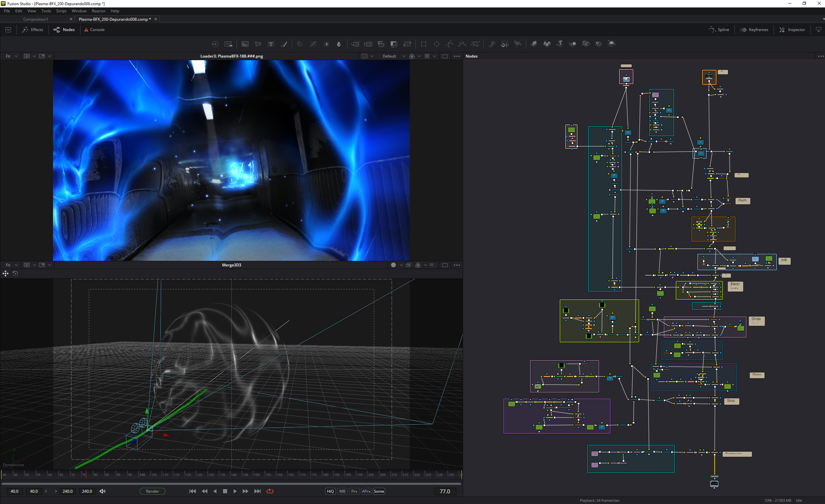Viewport: 825px width, 504px height.
Task: Add a Paint node using the brush icon
Action: 284,44
